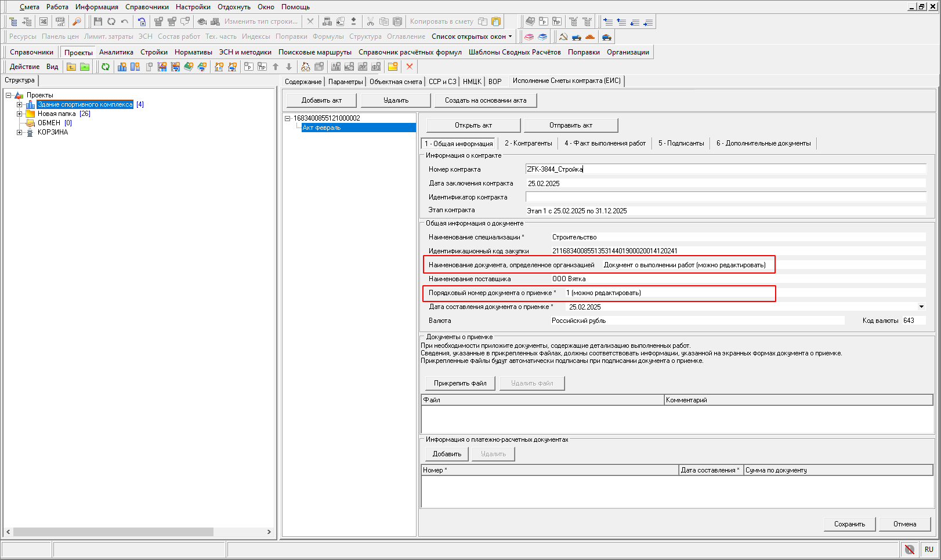Click the 'Номер контракта' input field
The width and height of the screenshot is (941, 560).
pyautogui.click(x=725, y=169)
